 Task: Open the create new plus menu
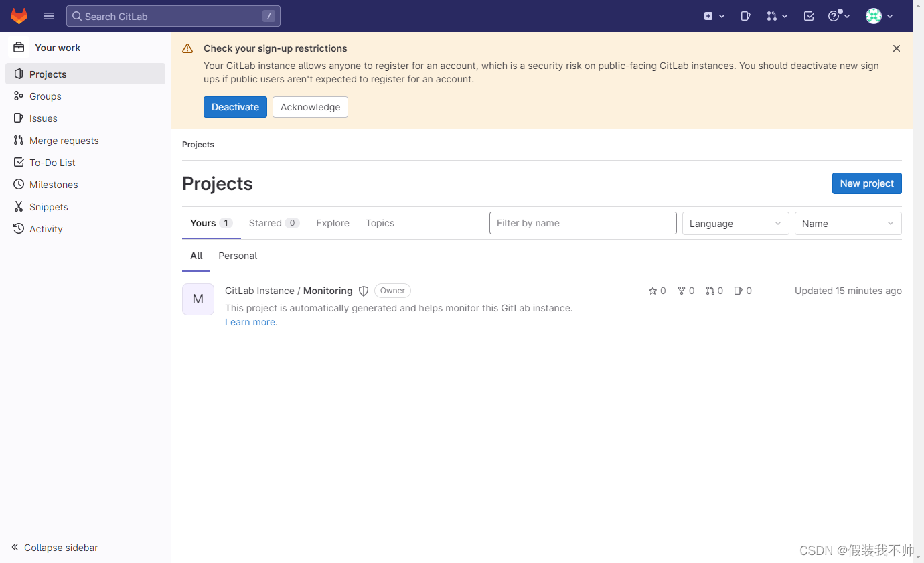coord(714,16)
